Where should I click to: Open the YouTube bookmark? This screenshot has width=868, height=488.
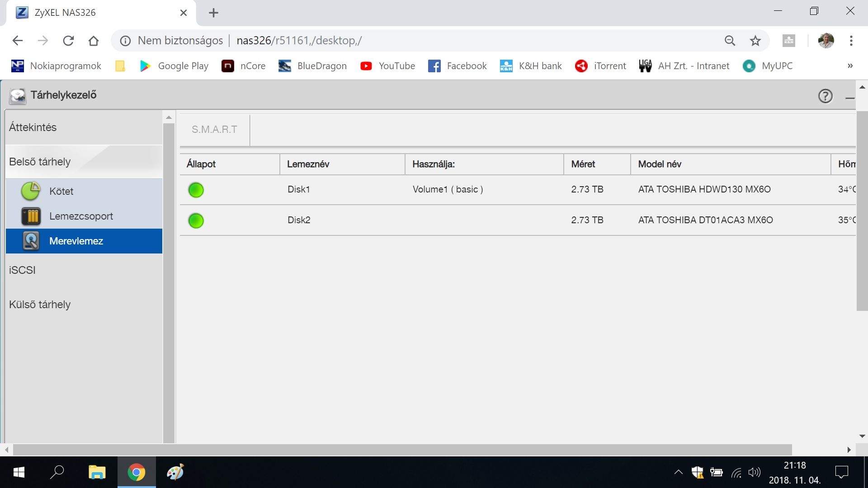pyautogui.click(x=387, y=66)
